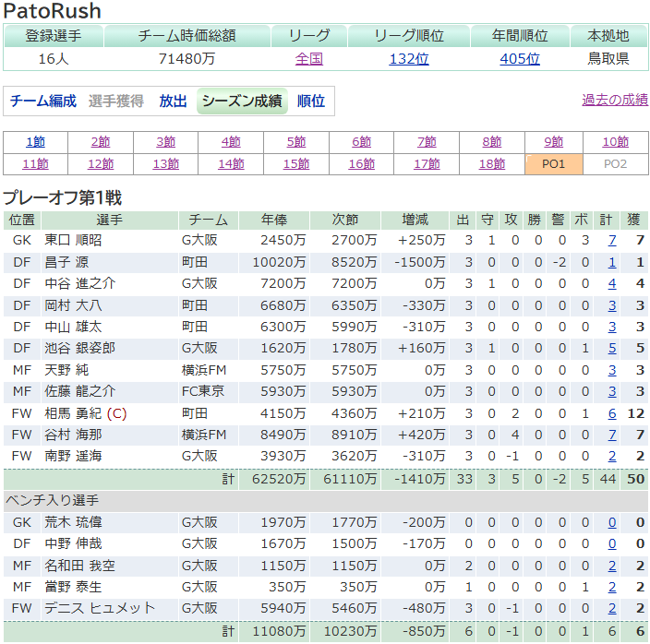
Task: Open 荒木 琉偉 total points link 0
Action: pos(612,522)
